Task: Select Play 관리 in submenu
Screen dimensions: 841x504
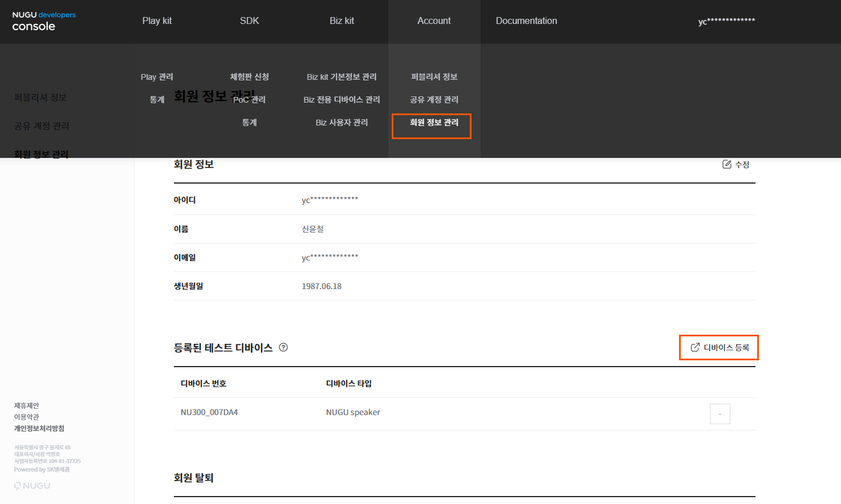Action: [157, 77]
